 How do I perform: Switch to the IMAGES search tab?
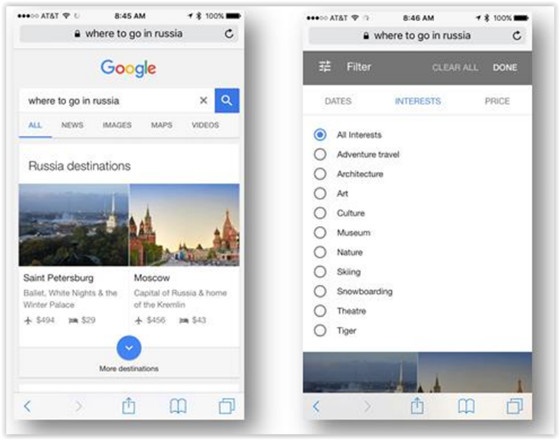click(117, 125)
